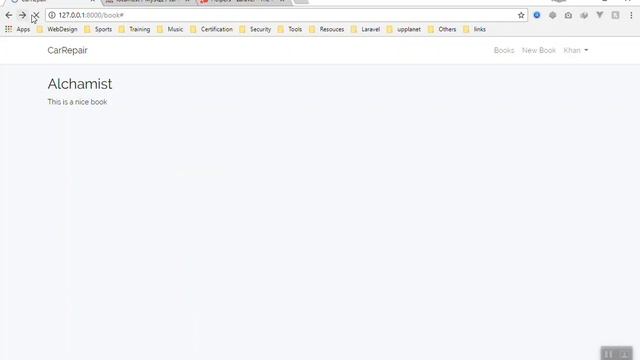Open the Sports bookmarks folder
Viewport: 640px width, 360px height.
tap(98, 29)
